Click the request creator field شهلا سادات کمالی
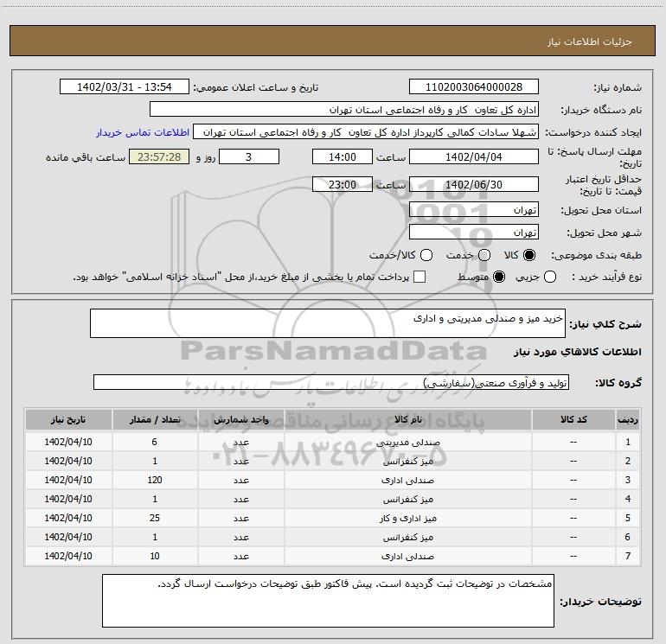Screen dimensions: 666x644 (x=366, y=132)
